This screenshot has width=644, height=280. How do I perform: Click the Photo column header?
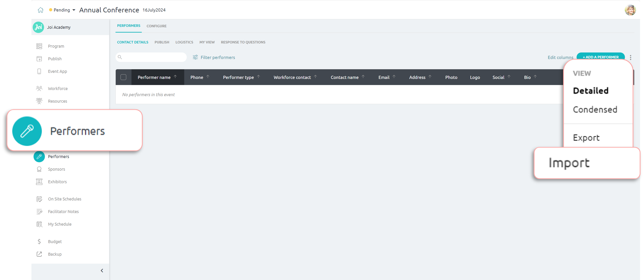451,77
